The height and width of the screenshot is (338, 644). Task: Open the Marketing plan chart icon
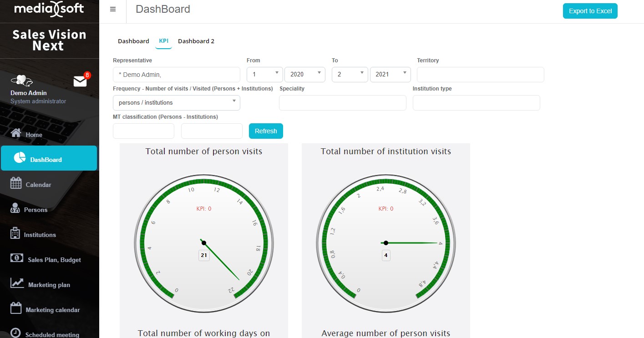click(x=17, y=283)
